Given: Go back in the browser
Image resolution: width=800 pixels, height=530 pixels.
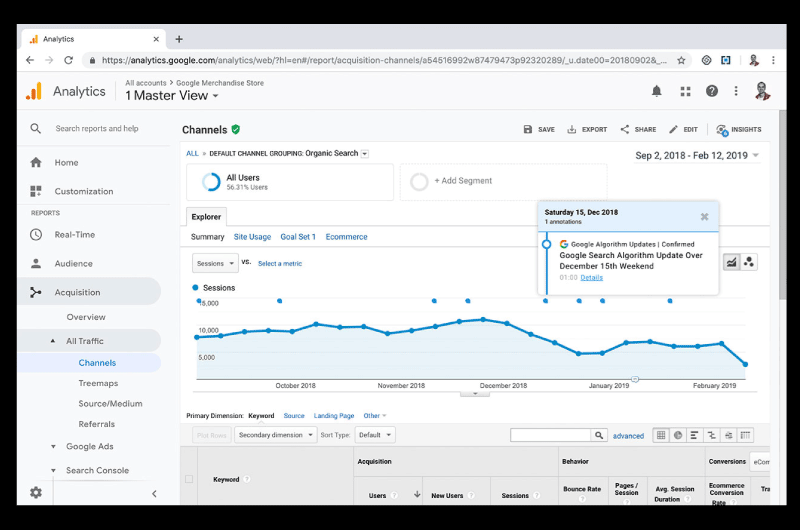Looking at the screenshot, I should [30, 60].
